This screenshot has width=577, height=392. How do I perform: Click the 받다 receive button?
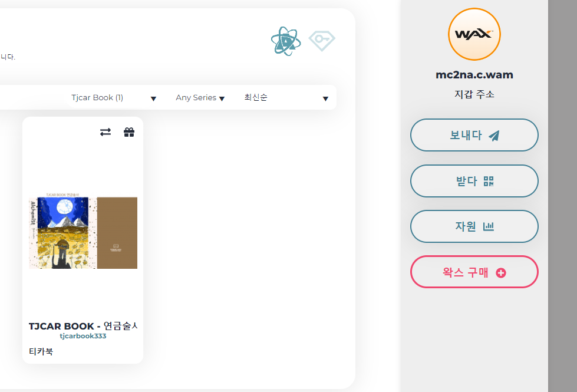pos(474,181)
